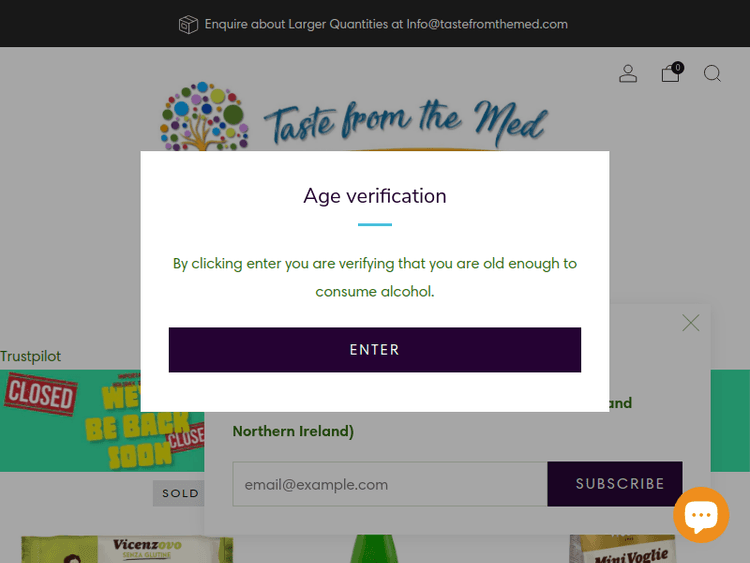The image size is (750, 563).
Task: Click the Enquire about Larger Quantities announcement
Action: [x=386, y=24]
